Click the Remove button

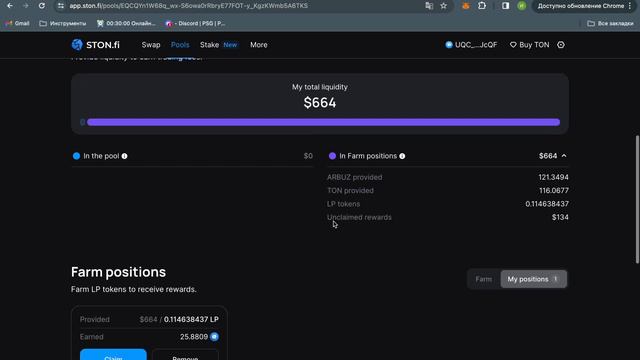click(185, 355)
